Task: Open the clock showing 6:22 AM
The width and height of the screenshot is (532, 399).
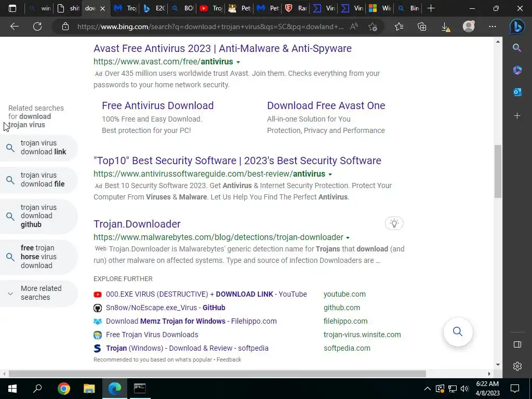Action: [x=487, y=388]
